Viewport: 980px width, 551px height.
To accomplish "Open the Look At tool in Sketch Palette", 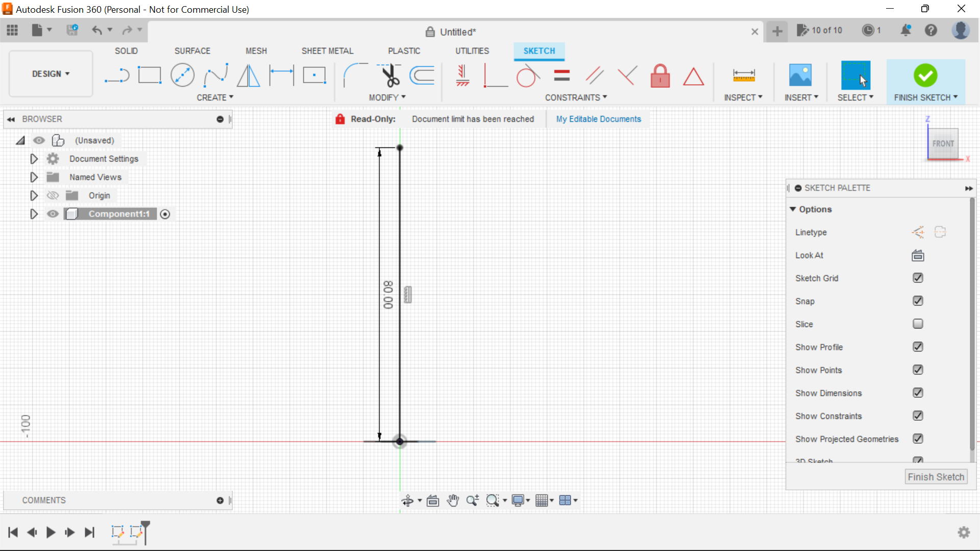I will point(917,255).
